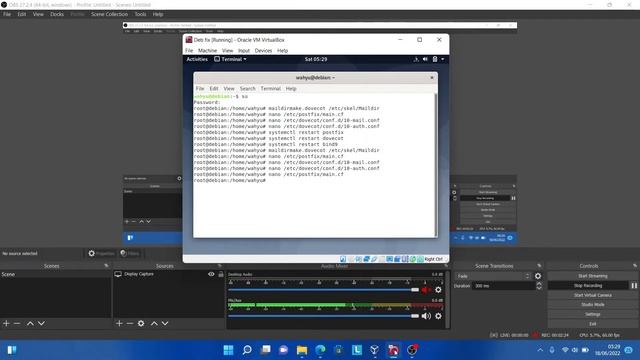Open Windows clock and date tray
This screenshot has width=640, height=360.
[608, 350]
